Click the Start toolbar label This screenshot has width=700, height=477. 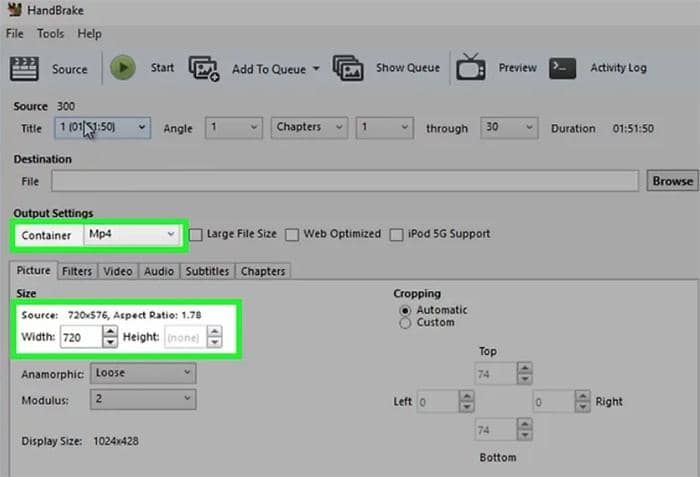pos(162,68)
